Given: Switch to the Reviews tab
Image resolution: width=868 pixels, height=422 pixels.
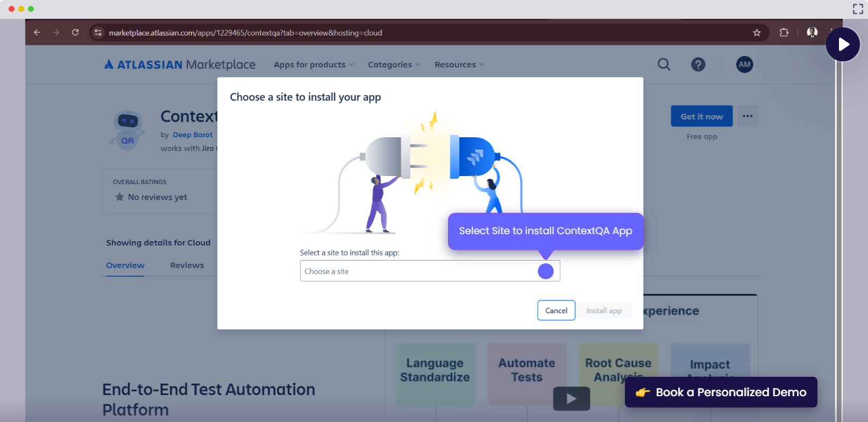Looking at the screenshot, I should coord(187,265).
